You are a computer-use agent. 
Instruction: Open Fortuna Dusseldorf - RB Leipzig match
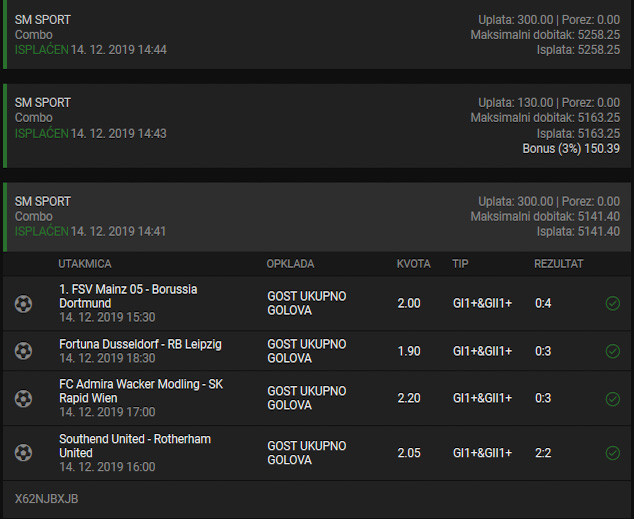[140, 344]
